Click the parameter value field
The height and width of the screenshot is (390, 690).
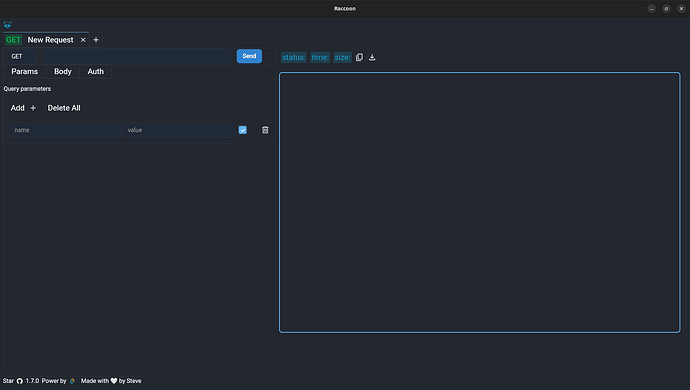(x=178, y=130)
